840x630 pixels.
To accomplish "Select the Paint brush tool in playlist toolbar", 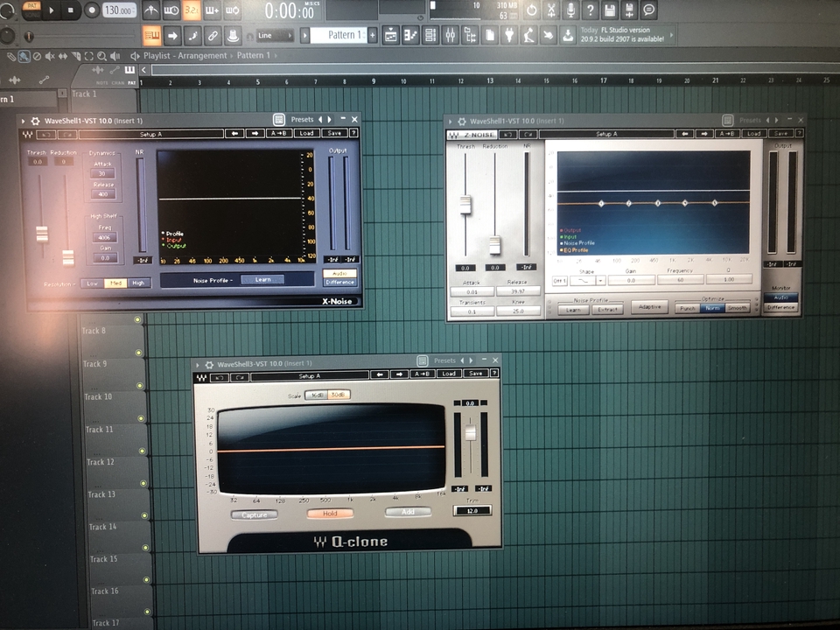I will (x=24, y=56).
